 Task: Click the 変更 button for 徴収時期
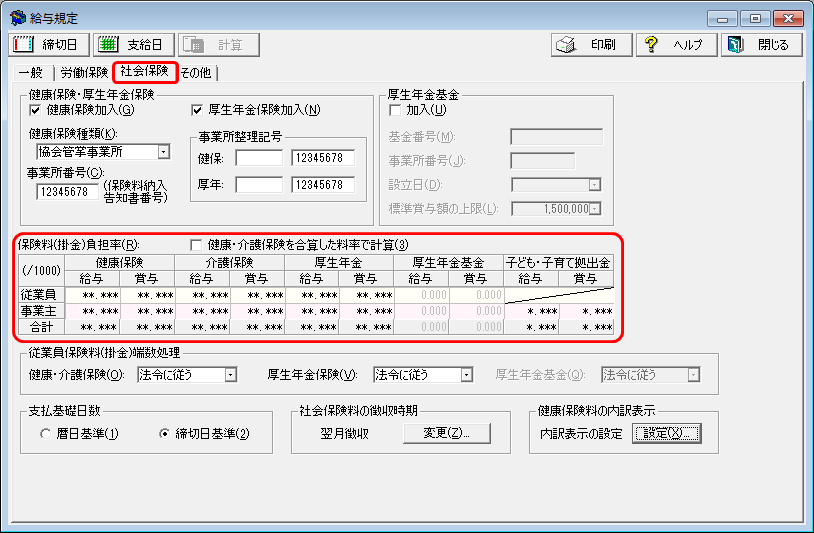(446, 433)
